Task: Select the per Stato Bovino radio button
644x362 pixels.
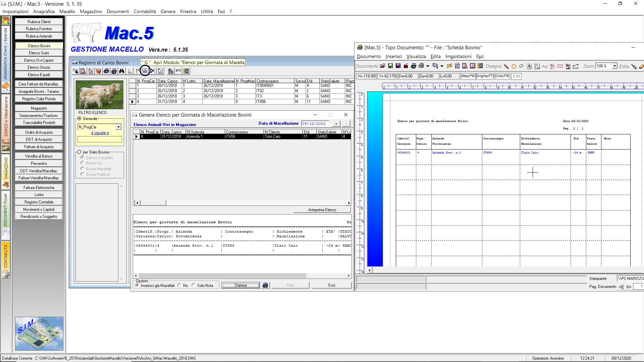Action: [x=79, y=152]
